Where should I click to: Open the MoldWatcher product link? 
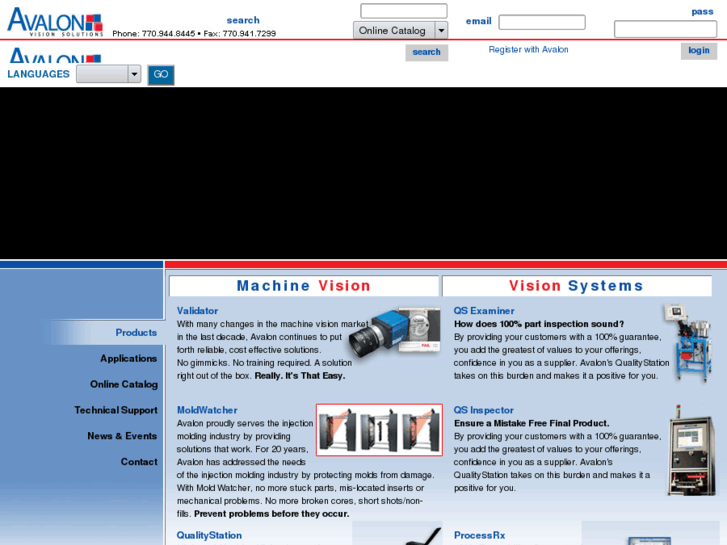pyautogui.click(x=207, y=410)
